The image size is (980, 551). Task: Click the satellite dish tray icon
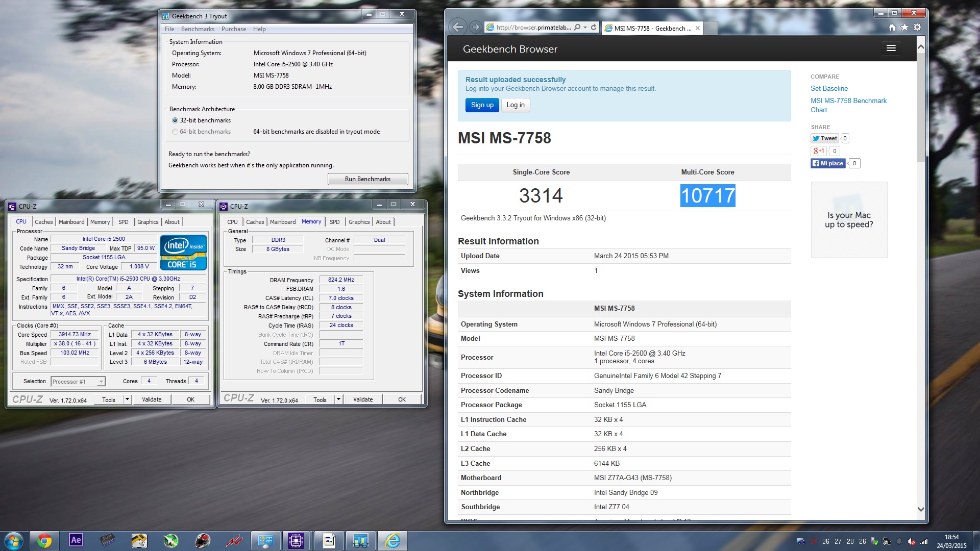pos(887,541)
